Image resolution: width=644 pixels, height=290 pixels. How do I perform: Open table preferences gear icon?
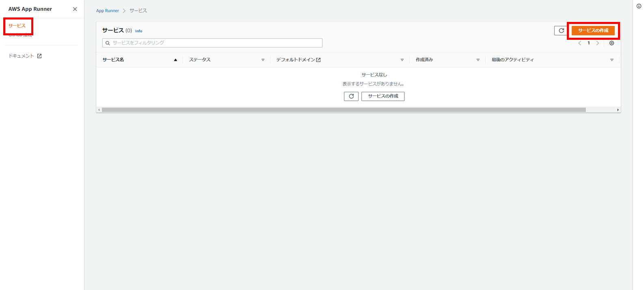[x=612, y=43]
